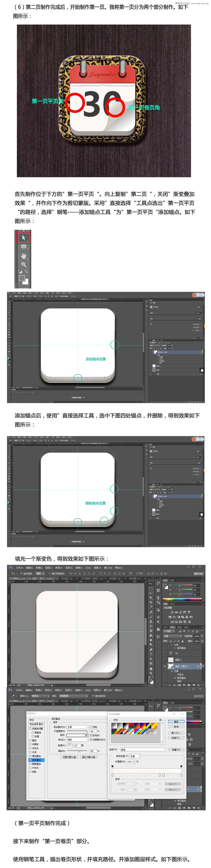Switch to 通道 tab in curled-page window

[179, 628]
